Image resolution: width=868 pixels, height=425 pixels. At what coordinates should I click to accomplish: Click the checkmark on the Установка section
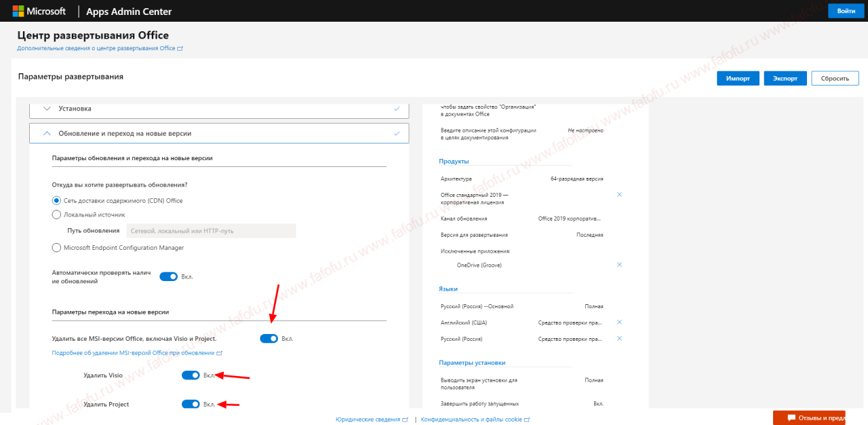(397, 109)
